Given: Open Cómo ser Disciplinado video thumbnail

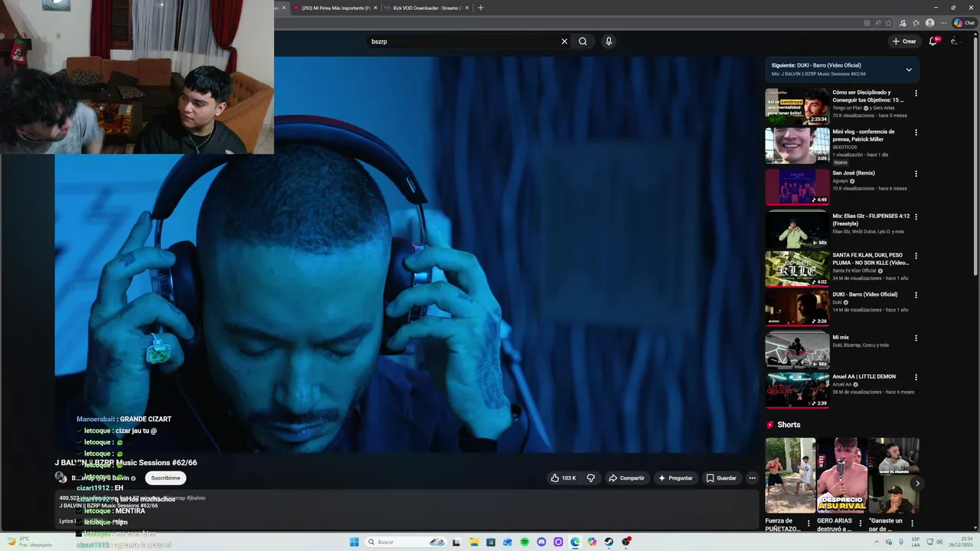Looking at the screenshot, I should [797, 106].
